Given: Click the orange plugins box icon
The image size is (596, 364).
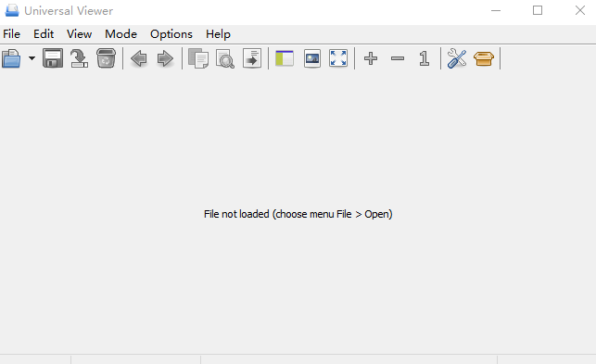Looking at the screenshot, I should click(x=484, y=58).
